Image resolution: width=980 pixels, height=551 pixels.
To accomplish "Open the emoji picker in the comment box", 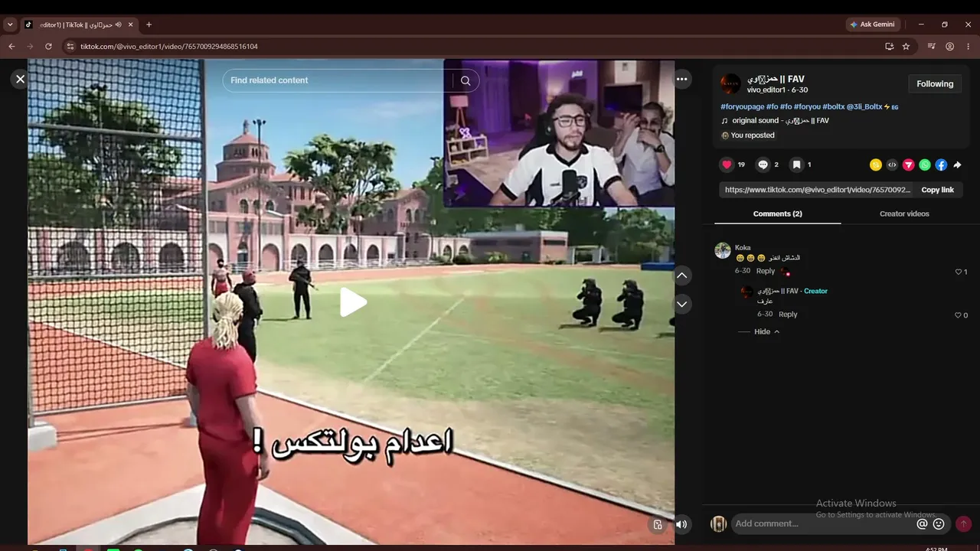I will pyautogui.click(x=939, y=524).
